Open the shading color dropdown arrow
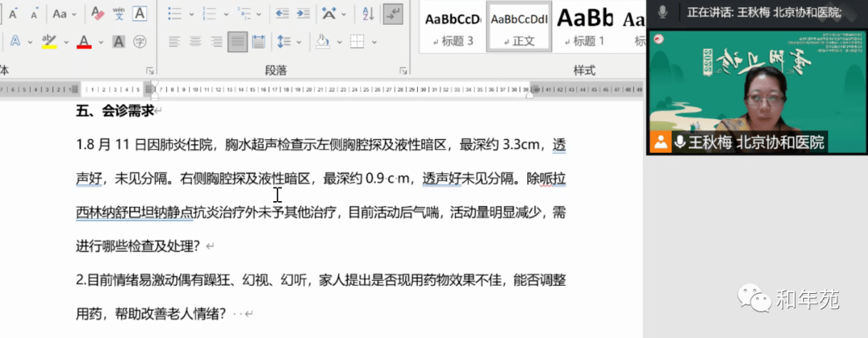This screenshot has height=338, width=868. pyautogui.click(x=338, y=42)
